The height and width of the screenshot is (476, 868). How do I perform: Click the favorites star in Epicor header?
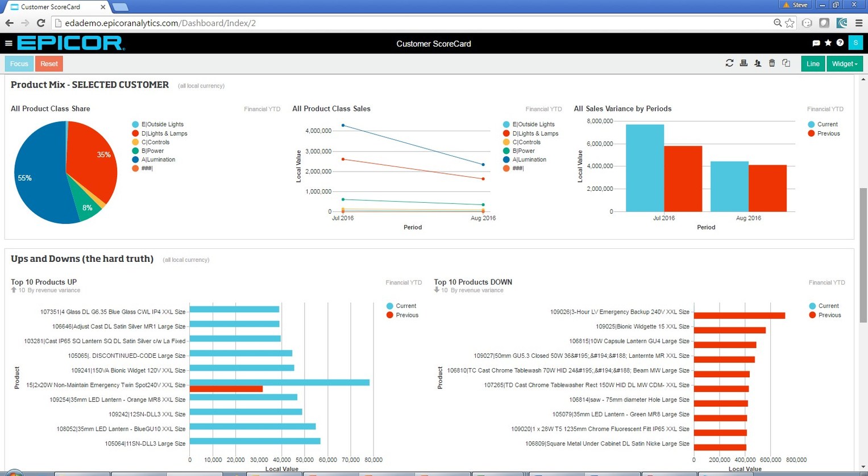coord(828,43)
